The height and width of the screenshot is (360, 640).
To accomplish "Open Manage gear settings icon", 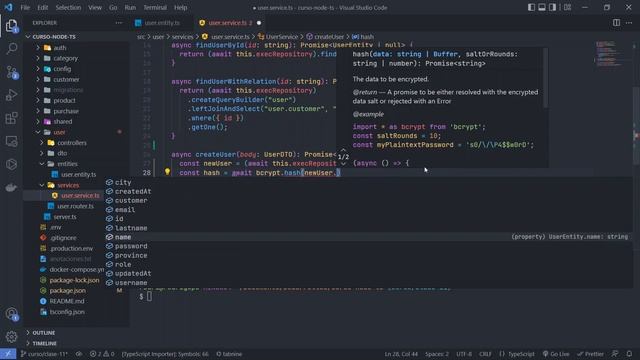I will click(x=11, y=336).
